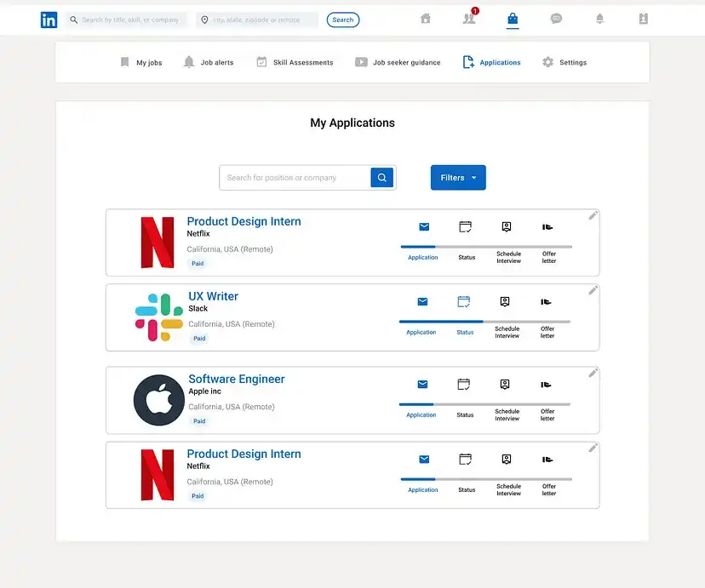
Task: Click the LinkedIn logo
Action: (49, 20)
